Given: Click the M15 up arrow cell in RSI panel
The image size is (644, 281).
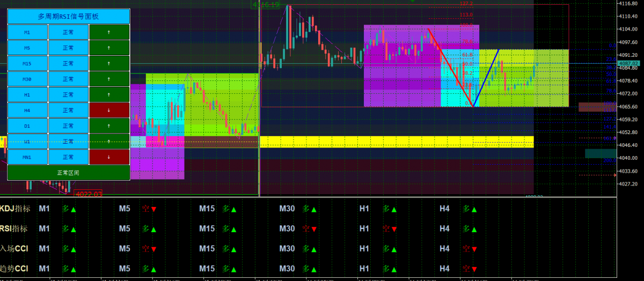Looking at the screenshot, I should (x=109, y=63).
